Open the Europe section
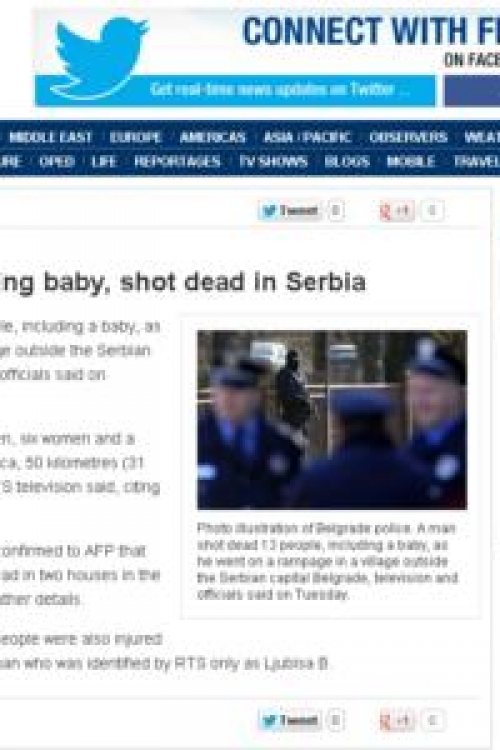 (x=135, y=137)
